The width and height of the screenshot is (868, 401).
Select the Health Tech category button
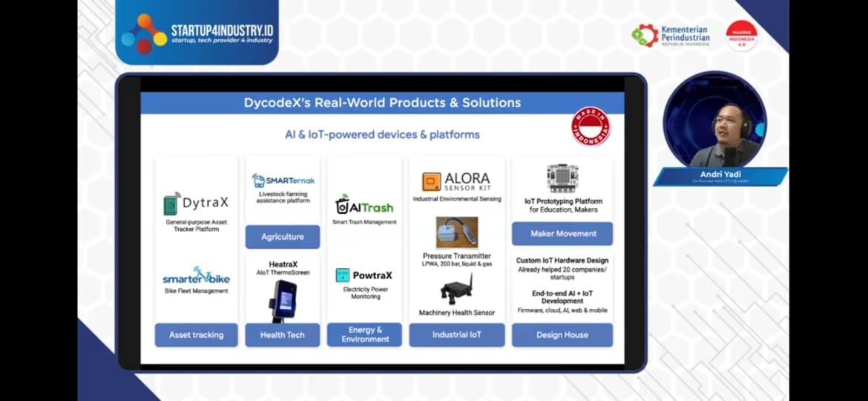[282, 335]
